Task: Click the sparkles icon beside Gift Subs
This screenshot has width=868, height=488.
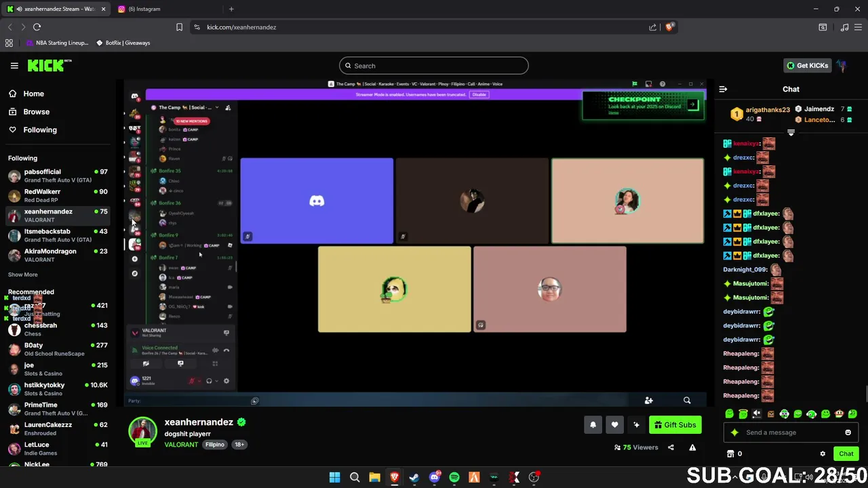Action: tap(636, 425)
